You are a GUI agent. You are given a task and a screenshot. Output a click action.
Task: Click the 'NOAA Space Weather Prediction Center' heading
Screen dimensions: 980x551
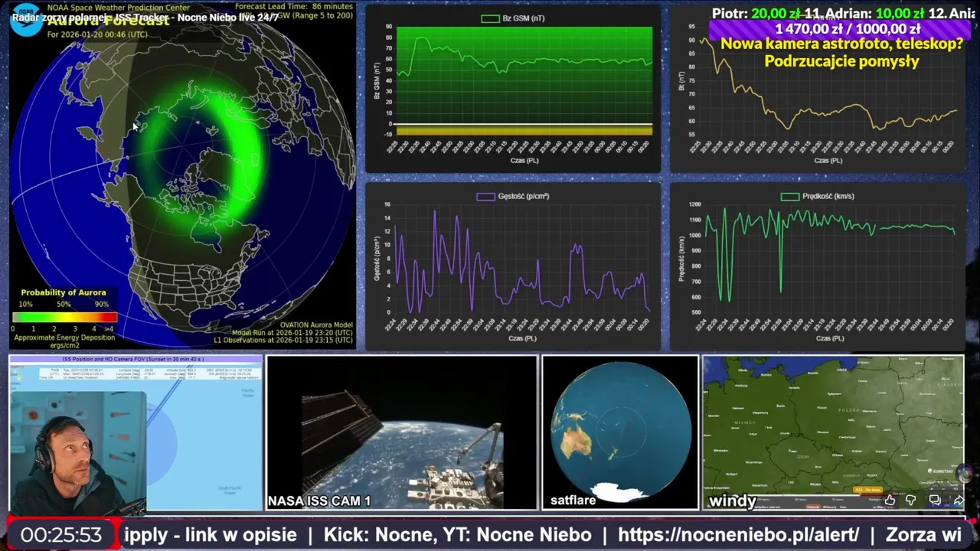coord(119,8)
